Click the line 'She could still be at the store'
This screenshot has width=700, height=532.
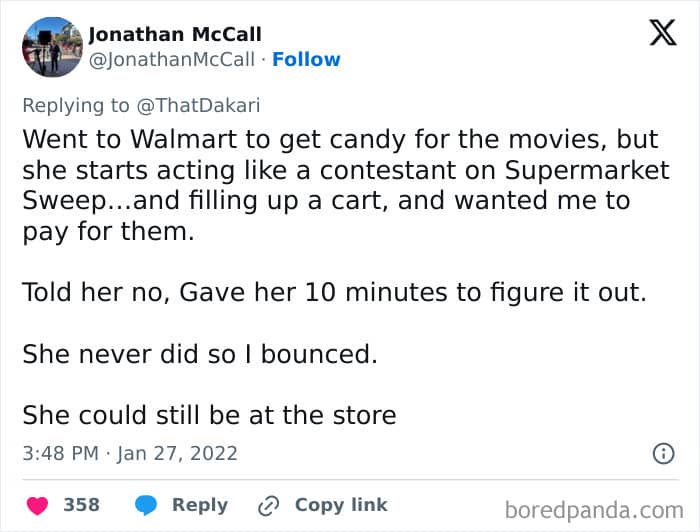(209, 414)
